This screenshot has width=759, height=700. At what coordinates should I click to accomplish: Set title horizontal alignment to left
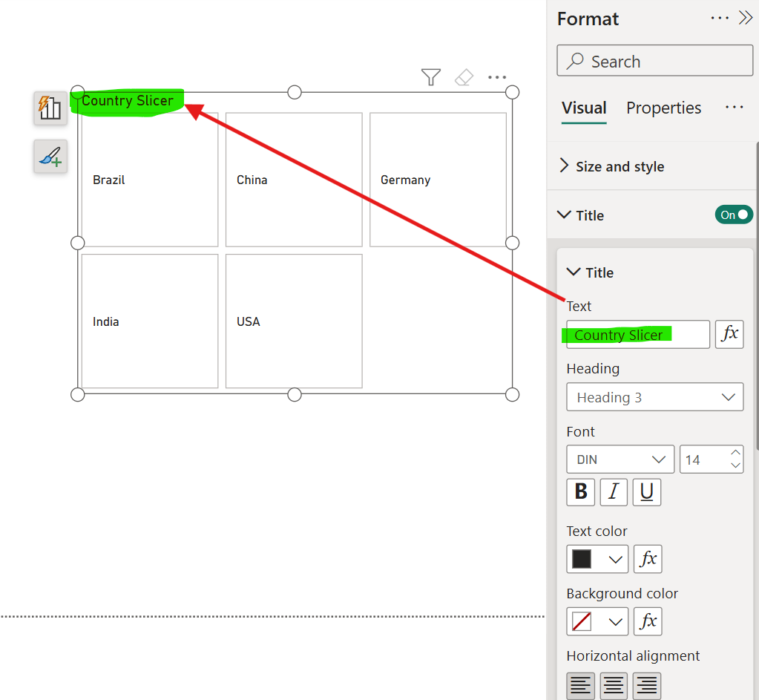(x=581, y=685)
